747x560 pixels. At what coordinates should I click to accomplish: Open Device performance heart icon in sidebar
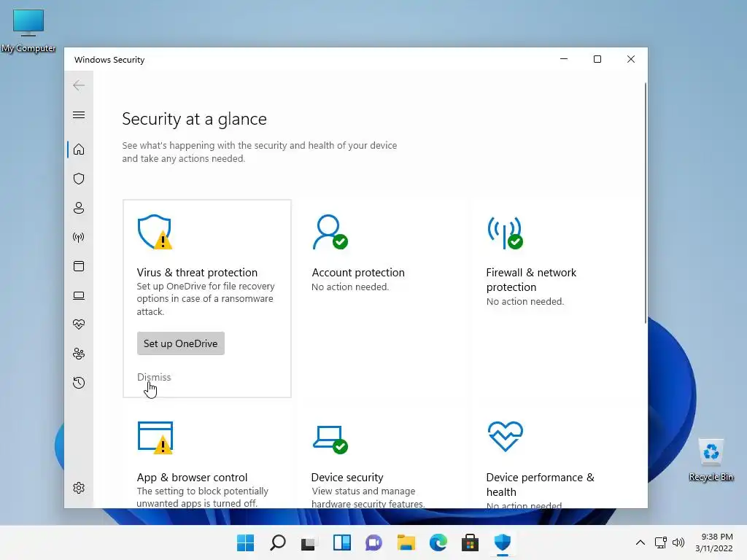click(79, 324)
